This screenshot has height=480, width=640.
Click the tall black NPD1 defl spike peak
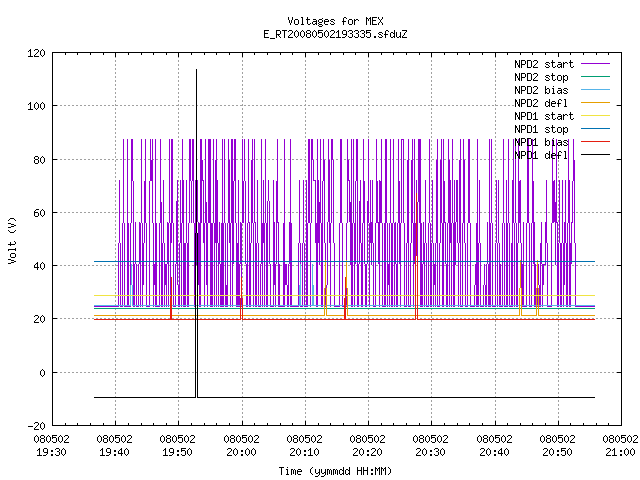click(x=196, y=71)
